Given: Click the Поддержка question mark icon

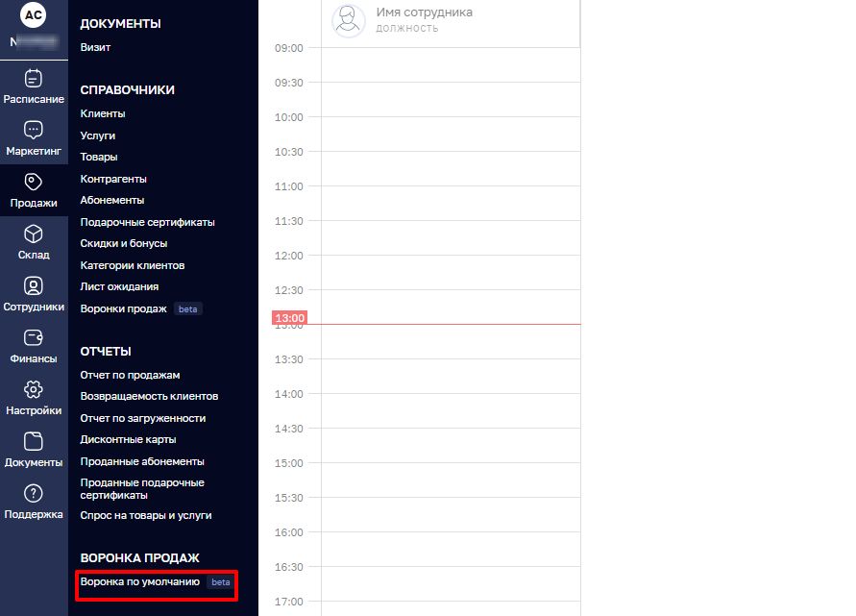Looking at the screenshot, I should point(34,493).
